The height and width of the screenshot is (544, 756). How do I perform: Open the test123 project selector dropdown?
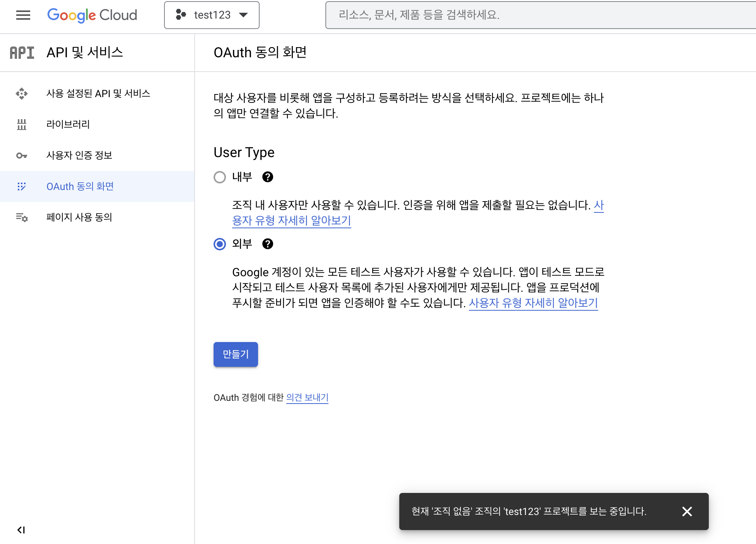tap(212, 15)
